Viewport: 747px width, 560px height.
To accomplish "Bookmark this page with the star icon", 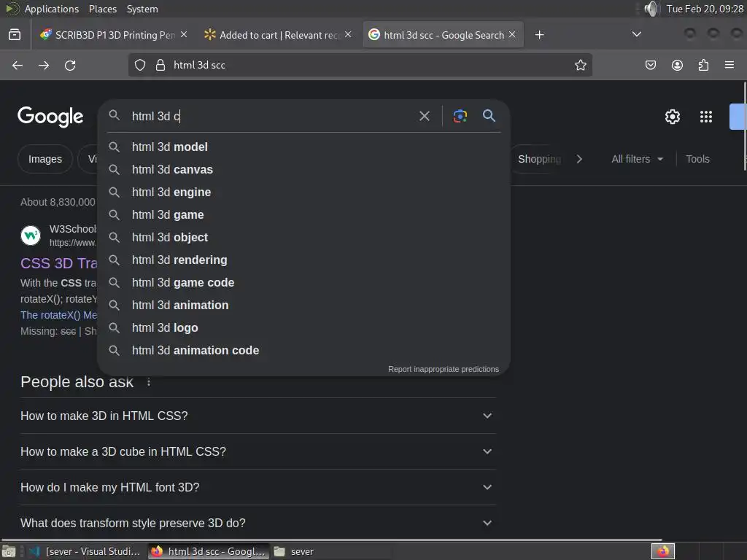I will click(580, 65).
